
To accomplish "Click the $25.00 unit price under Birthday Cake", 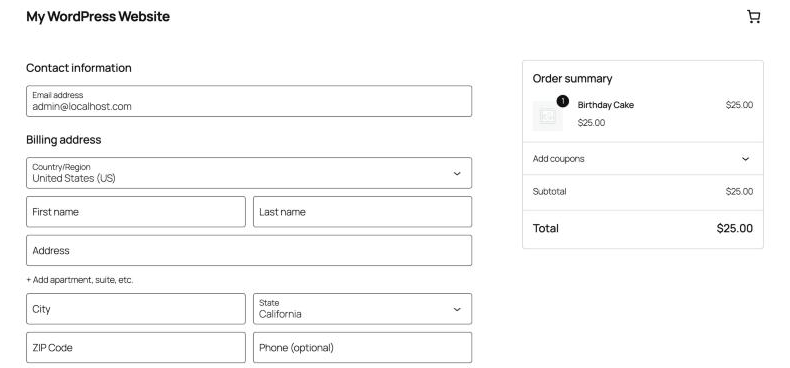I will [591, 122].
